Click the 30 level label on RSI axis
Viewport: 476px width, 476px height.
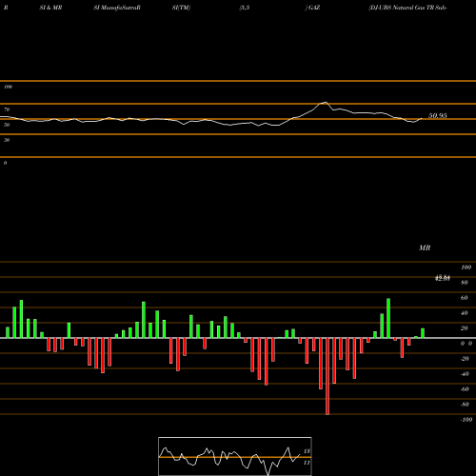(x=7, y=140)
